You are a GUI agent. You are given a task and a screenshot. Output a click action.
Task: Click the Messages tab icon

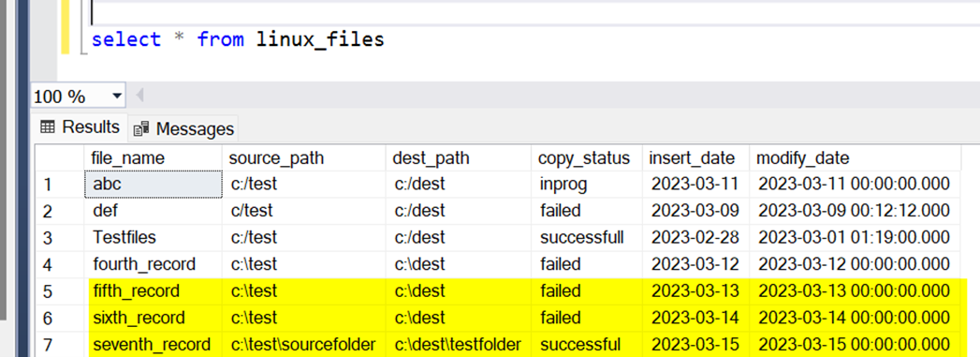click(141, 128)
